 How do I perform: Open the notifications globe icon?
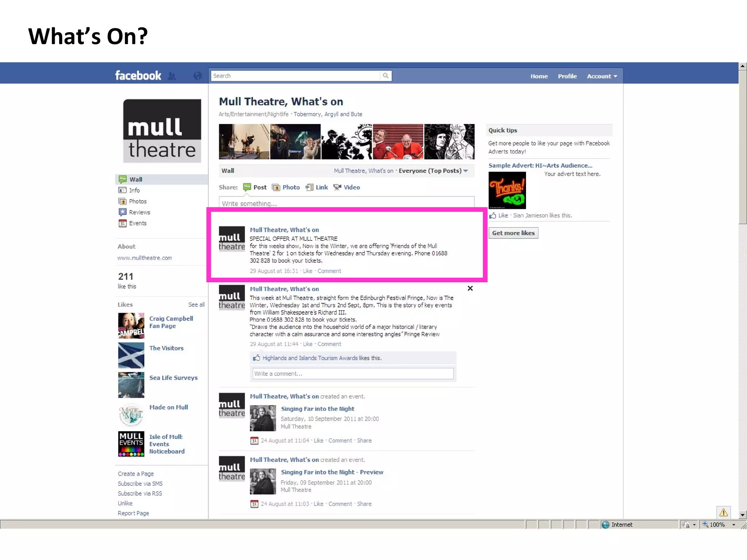(197, 76)
